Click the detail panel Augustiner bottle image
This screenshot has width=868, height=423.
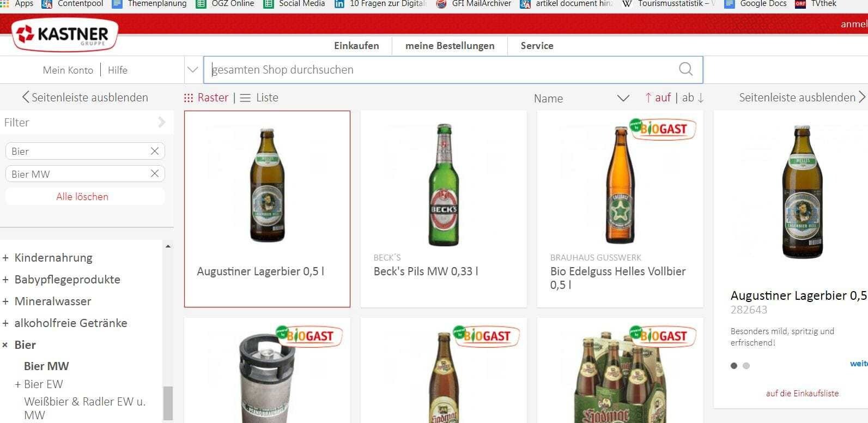point(802,192)
